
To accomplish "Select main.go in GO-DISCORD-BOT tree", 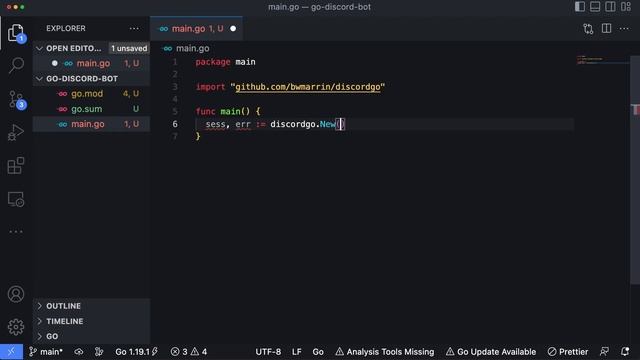I will [92, 124].
